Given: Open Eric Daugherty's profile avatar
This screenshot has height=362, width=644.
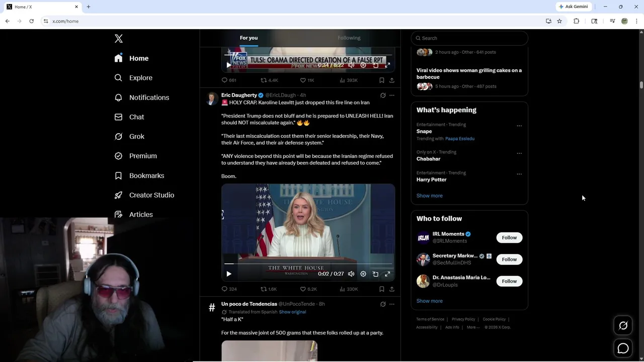Looking at the screenshot, I should click(212, 98).
